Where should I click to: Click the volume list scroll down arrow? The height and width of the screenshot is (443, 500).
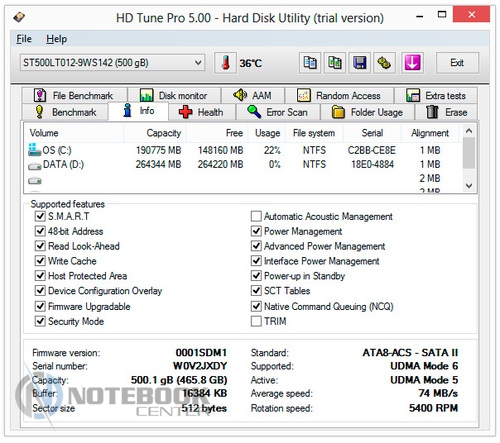pyautogui.click(x=469, y=186)
